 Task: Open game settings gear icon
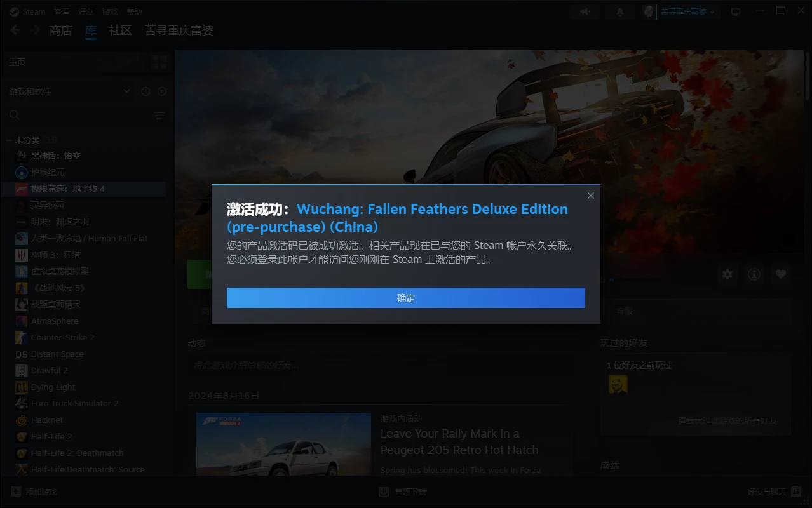[x=727, y=274]
